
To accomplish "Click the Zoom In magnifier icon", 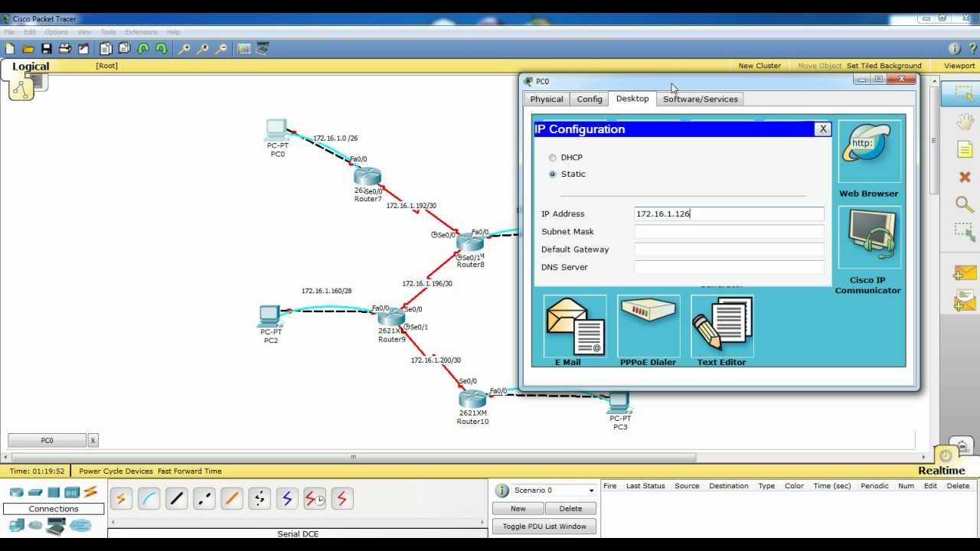I will click(184, 48).
